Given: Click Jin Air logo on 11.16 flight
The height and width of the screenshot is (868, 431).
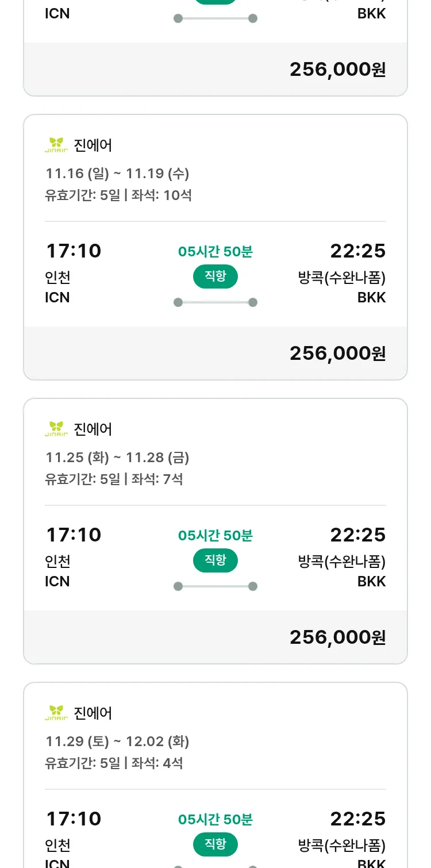Looking at the screenshot, I should tap(56, 145).
